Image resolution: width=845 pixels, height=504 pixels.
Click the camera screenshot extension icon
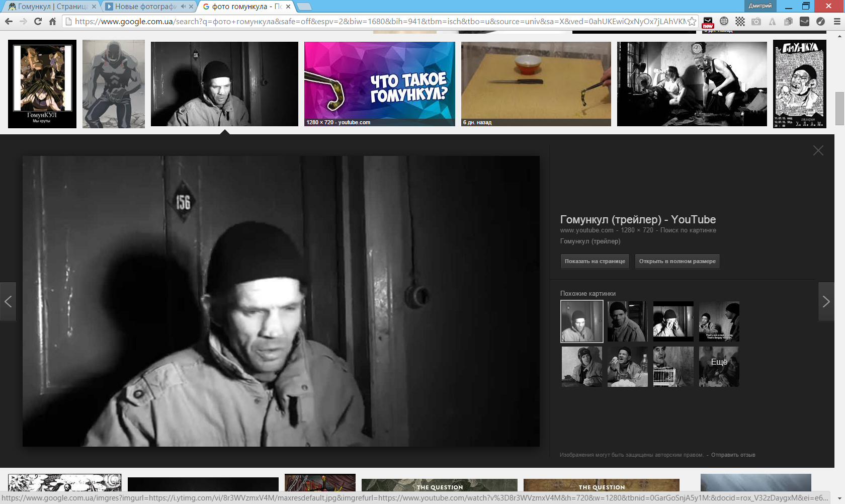[756, 21]
